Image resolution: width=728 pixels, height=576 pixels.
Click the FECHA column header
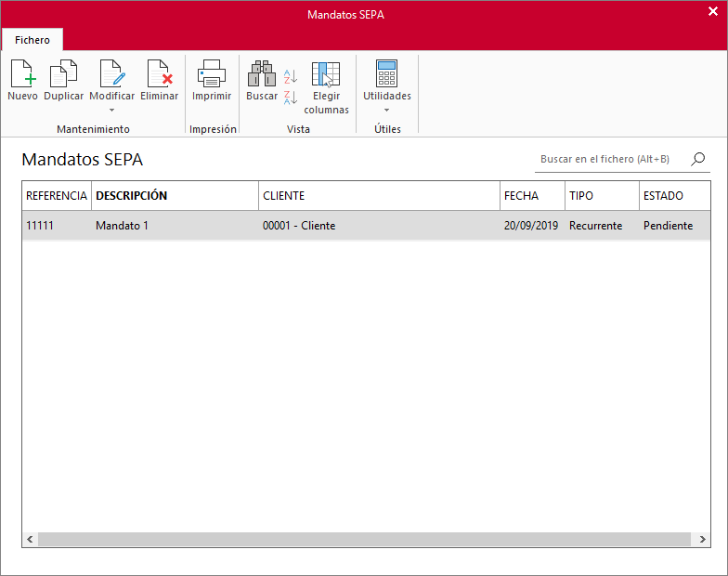pos(532,196)
